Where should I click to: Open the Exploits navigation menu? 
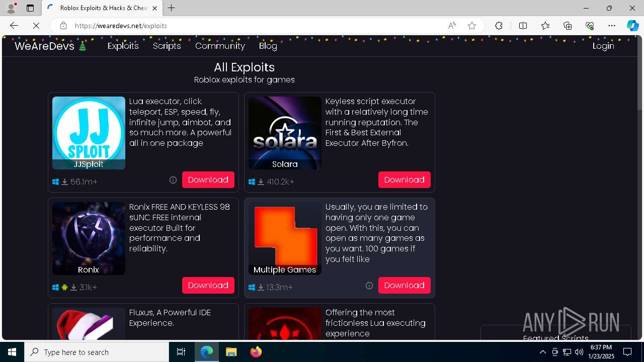[123, 46]
